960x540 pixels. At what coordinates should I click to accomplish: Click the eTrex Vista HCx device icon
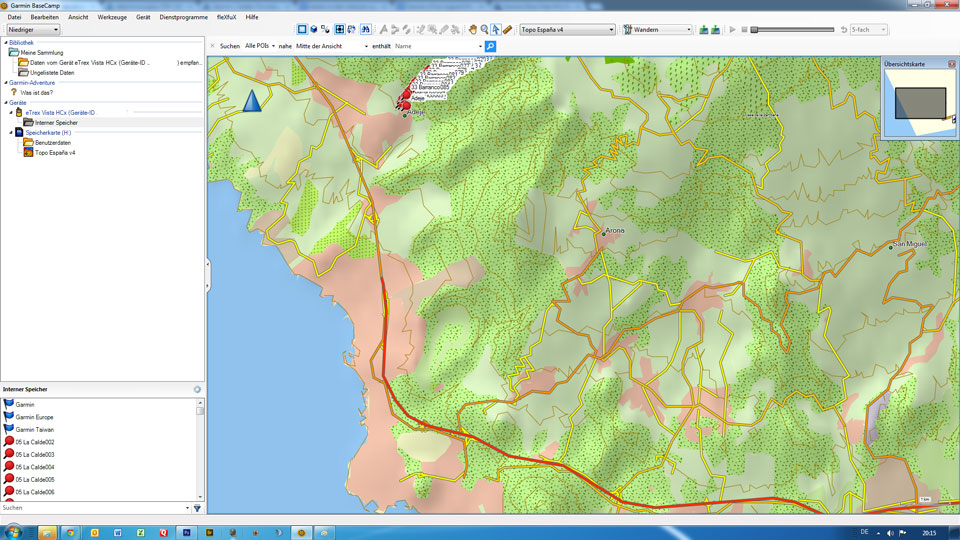[19, 113]
